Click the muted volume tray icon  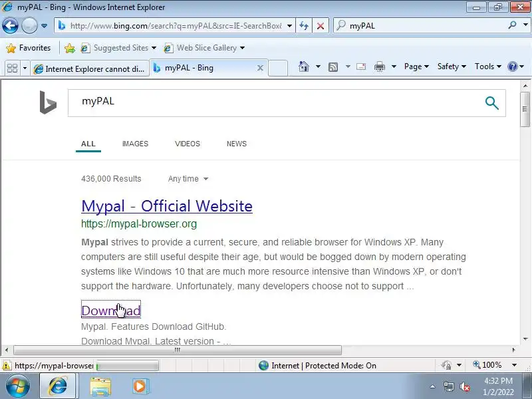[x=465, y=386]
